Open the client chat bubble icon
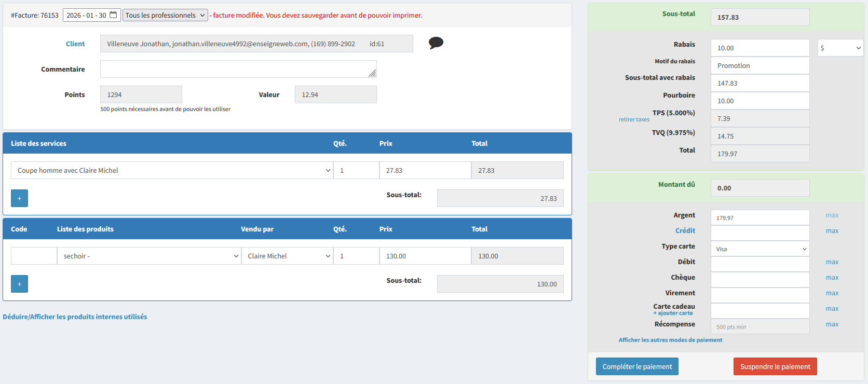Screen dimensions: 868x384 (x=436, y=43)
